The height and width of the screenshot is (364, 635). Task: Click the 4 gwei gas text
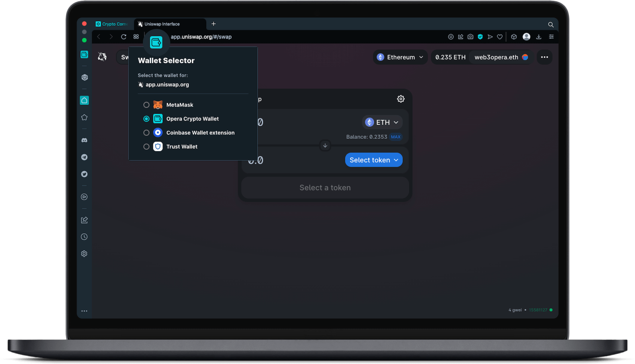pyautogui.click(x=515, y=310)
